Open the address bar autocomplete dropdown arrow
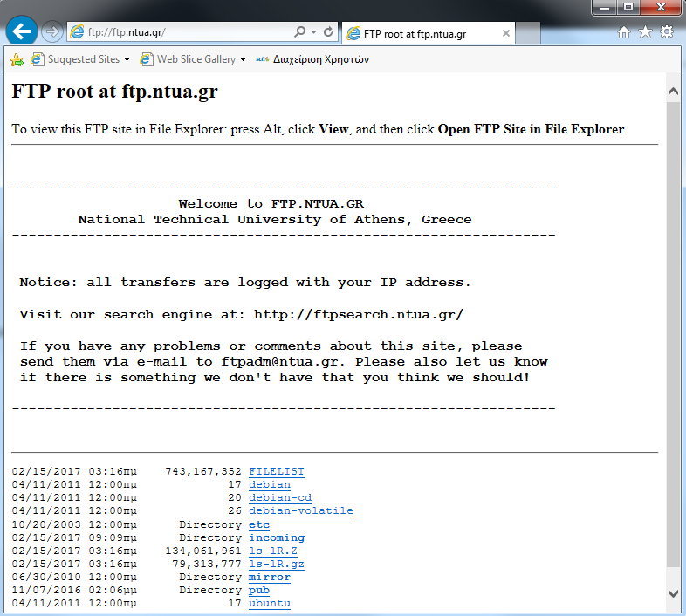Viewport: 686px width, 616px height. [313, 32]
